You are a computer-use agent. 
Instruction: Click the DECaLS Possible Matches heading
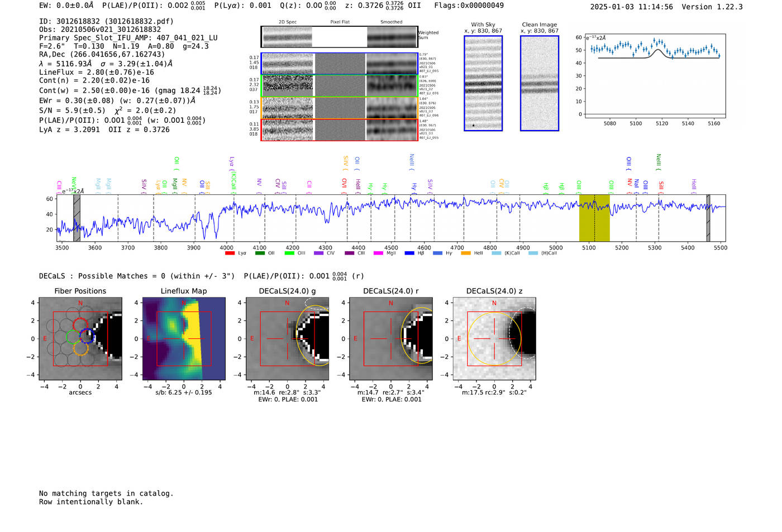click(x=137, y=276)
